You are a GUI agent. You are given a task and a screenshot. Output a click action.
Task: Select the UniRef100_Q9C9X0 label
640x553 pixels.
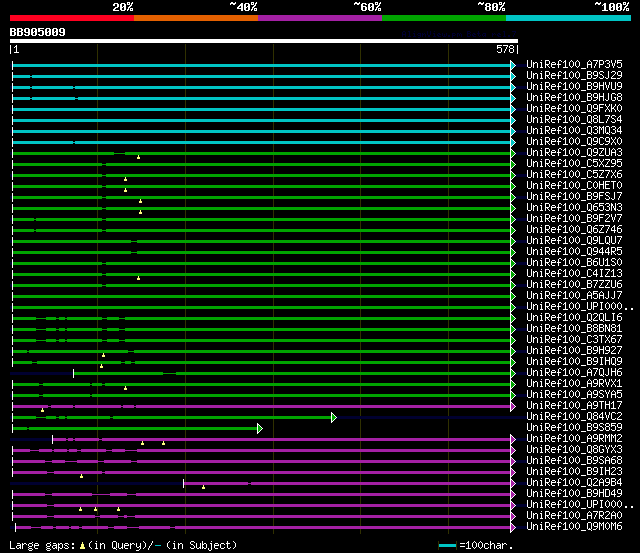pyautogui.click(x=574, y=142)
